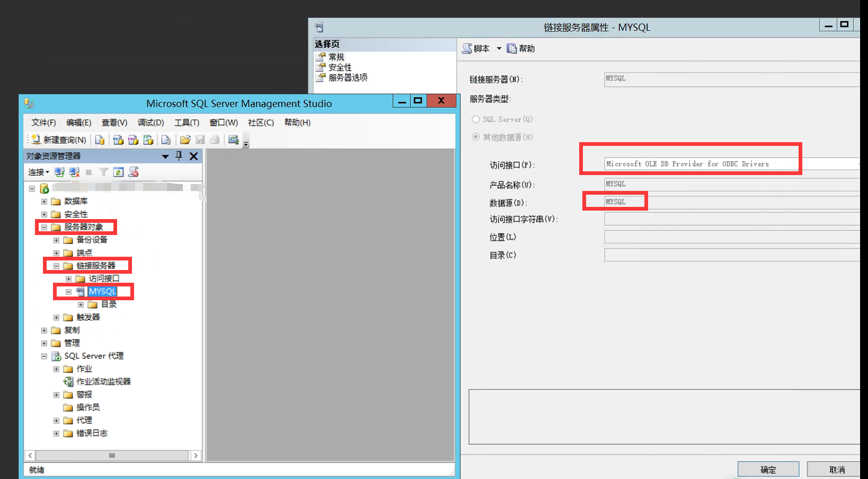Open the 脚本 dropdown arrow
The height and width of the screenshot is (479, 868).
pos(499,48)
